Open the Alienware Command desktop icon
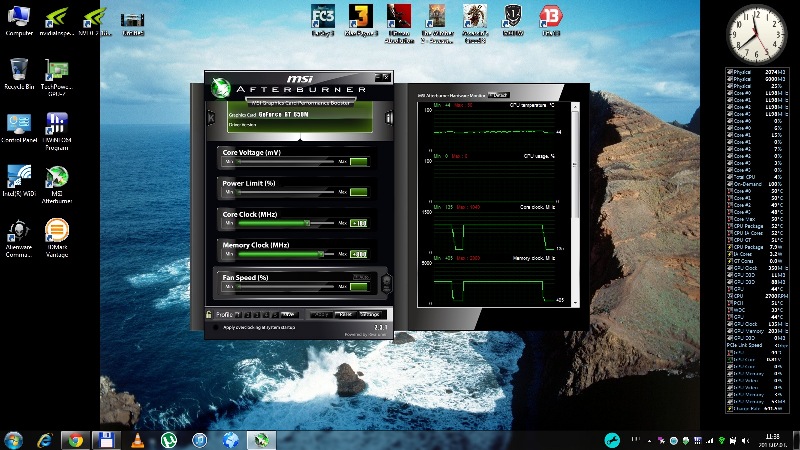 coord(19,238)
